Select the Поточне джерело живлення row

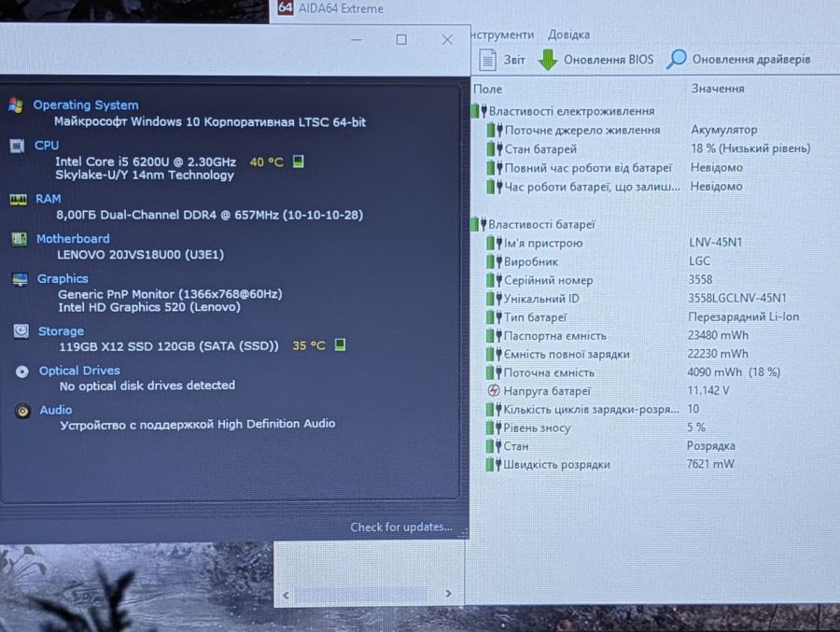pos(622,131)
